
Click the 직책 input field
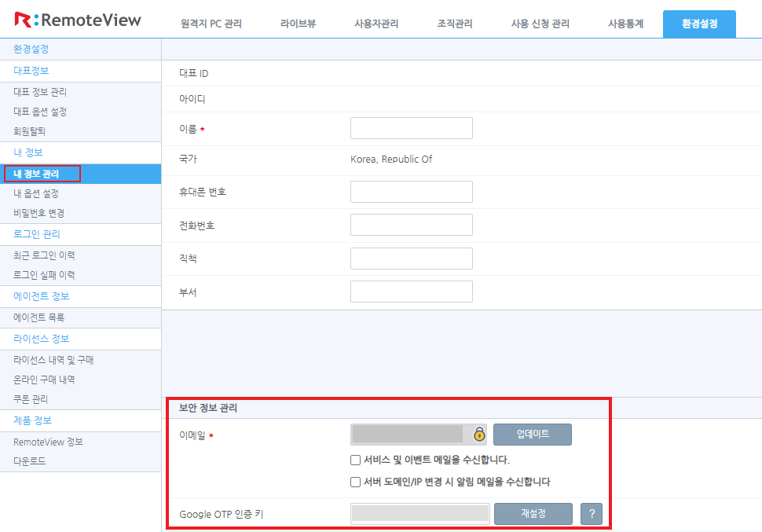point(411,259)
